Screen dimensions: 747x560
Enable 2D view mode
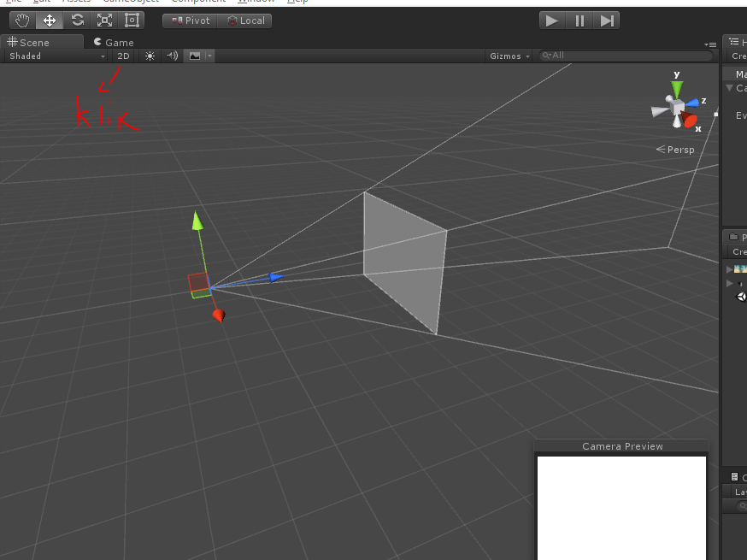[x=122, y=55]
